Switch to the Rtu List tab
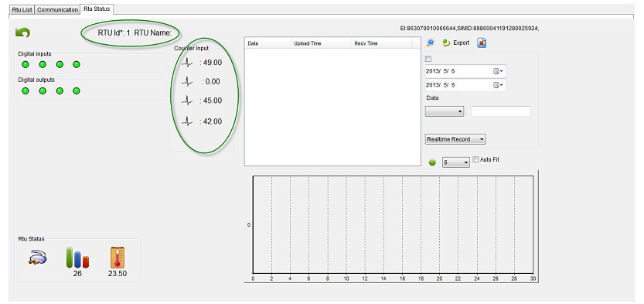 coord(22,9)
